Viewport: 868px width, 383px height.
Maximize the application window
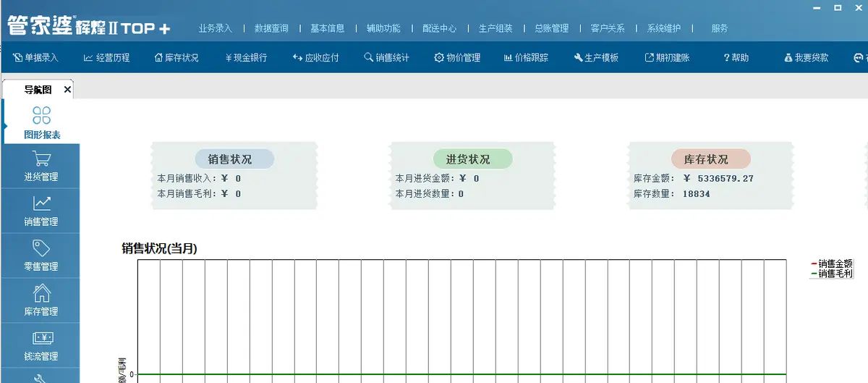click(838, 7)
